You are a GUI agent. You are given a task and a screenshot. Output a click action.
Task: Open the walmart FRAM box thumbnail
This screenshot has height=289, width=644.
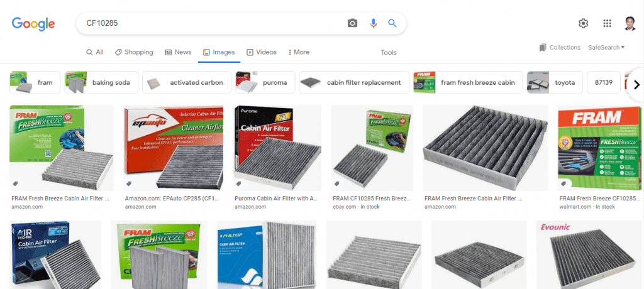tap(599, 148)
